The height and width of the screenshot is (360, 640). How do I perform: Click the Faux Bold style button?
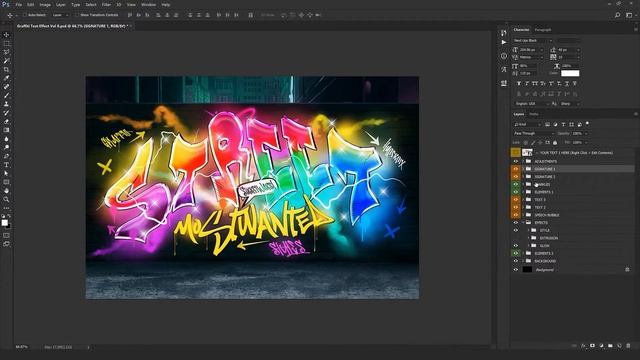pos(519,83)
